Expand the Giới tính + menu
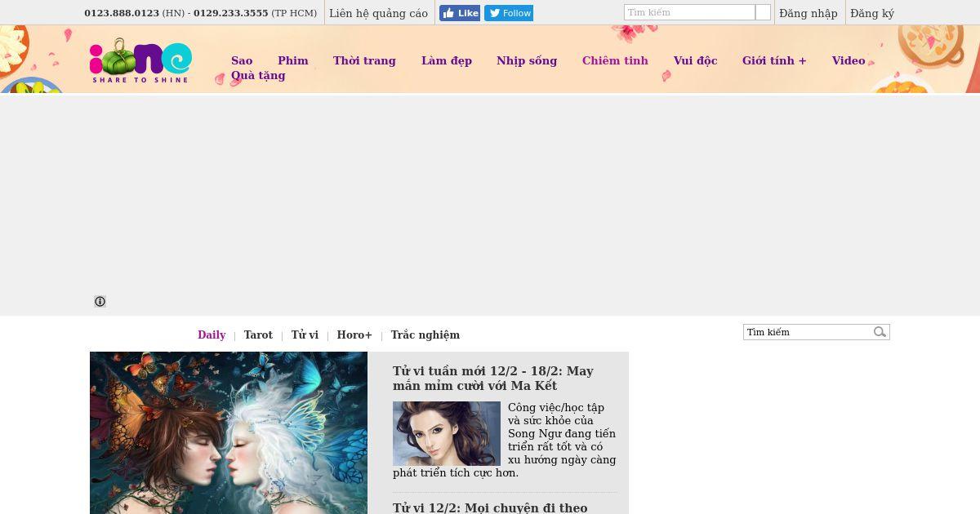The height and width of the screenshot is (514, 980). coord(774,60)
